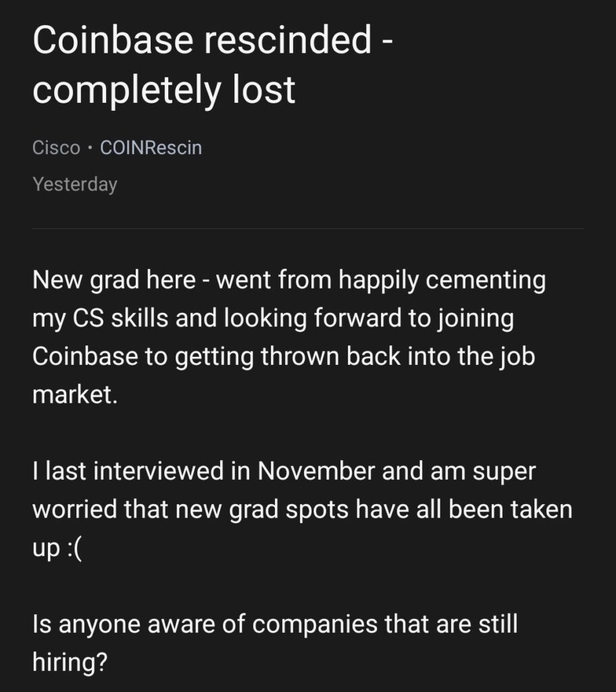Click "completely lost" in the title's second line
616x692 pixels.
[163, 91]
